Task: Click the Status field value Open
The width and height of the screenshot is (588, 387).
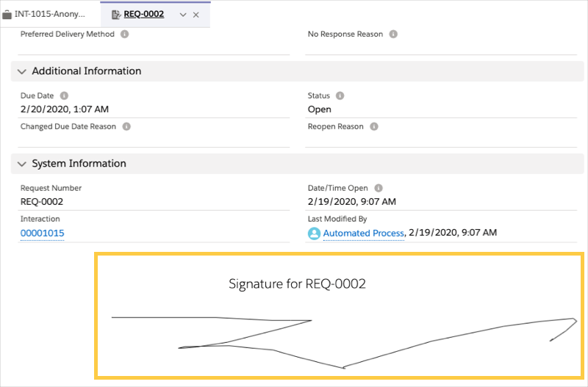Action: coord(320,109)
